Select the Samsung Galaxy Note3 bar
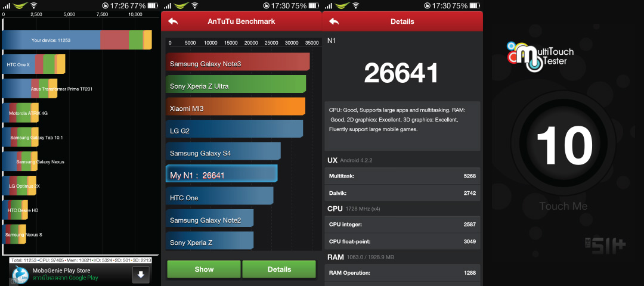Viewport: 644px width, 286px height. tap(238, 62)
